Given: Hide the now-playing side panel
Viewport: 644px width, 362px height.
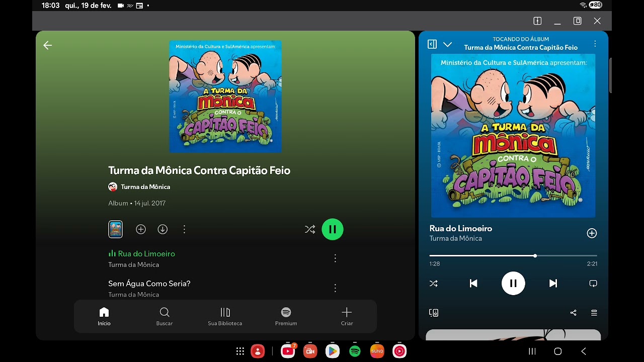Looking at the screenshot, I should (x=432, y=44).
